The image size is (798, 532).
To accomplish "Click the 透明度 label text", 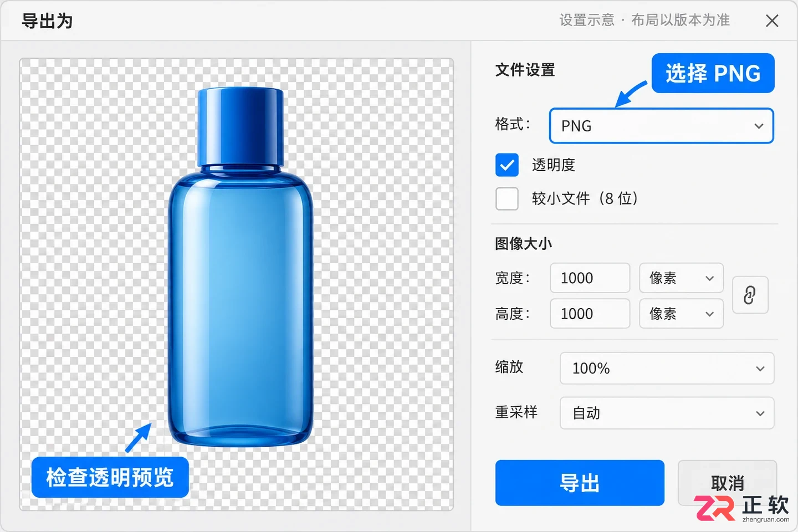I will [554, 165].
